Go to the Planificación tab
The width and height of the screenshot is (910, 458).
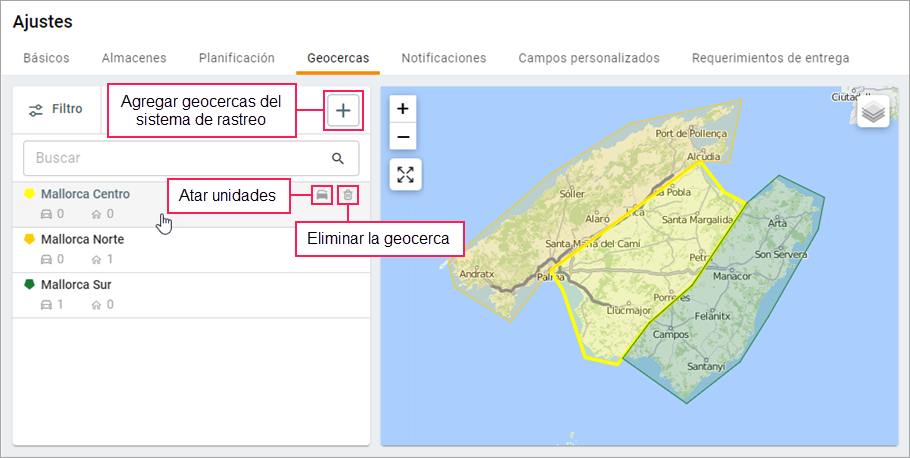[236, 58]
